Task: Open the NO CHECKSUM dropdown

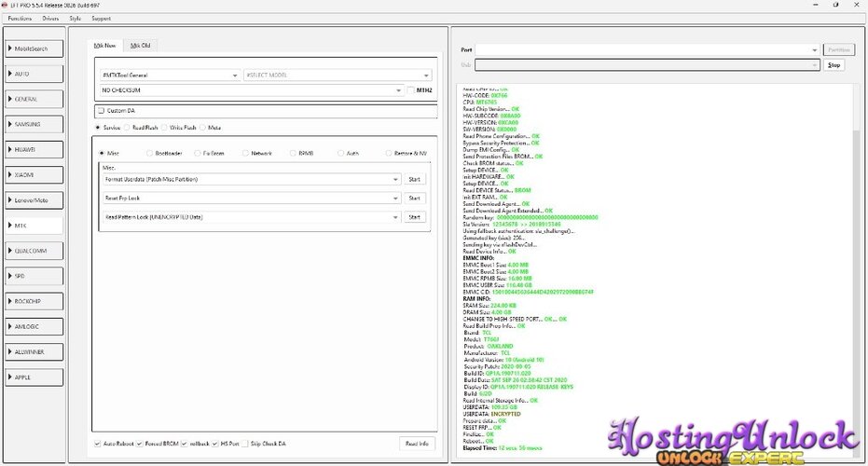Action: click(x=252, y=90)
